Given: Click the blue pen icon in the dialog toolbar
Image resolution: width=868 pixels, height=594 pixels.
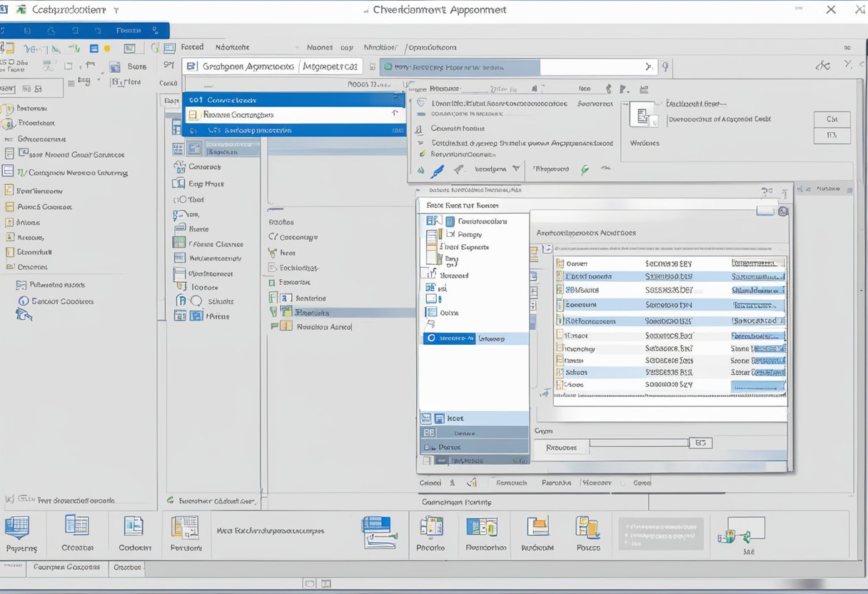Looking at the screenshot, I should click(438, 170).
